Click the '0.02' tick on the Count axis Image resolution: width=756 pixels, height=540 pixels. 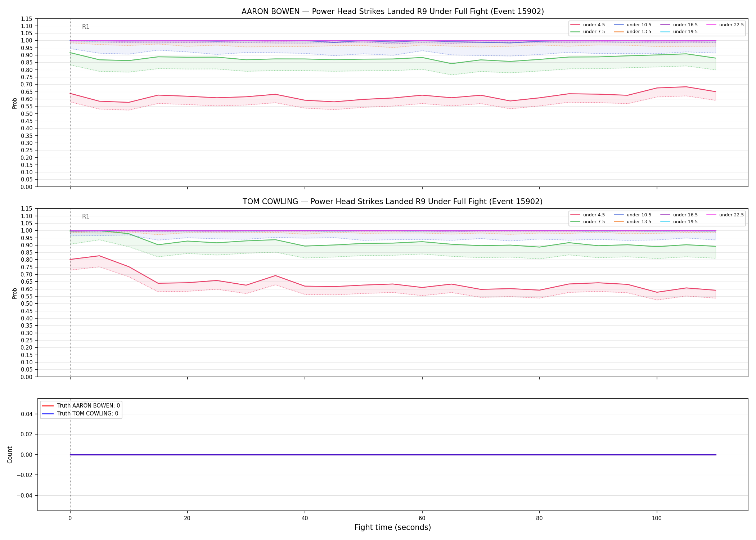(27, 434)
